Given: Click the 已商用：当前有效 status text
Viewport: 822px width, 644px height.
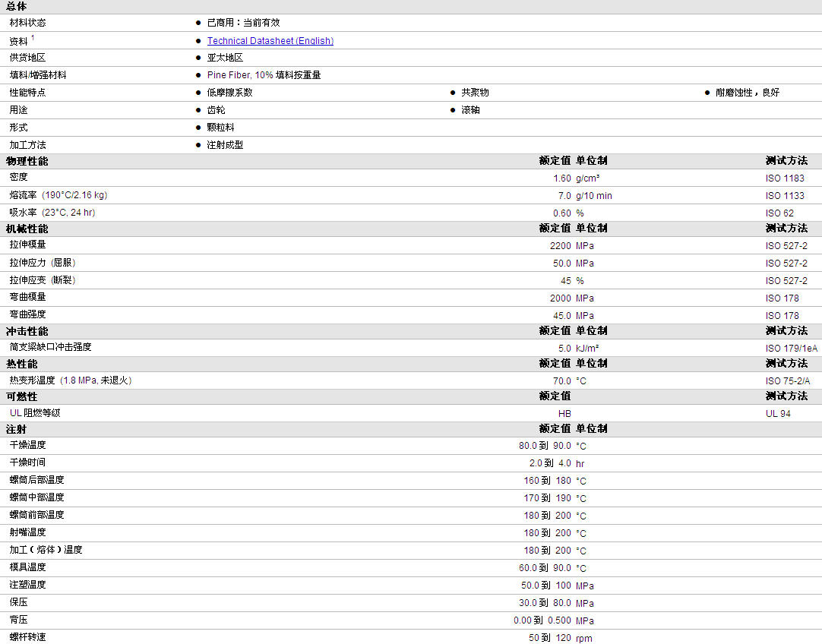Looking at the screenshot, I should (x=243, y=23).
